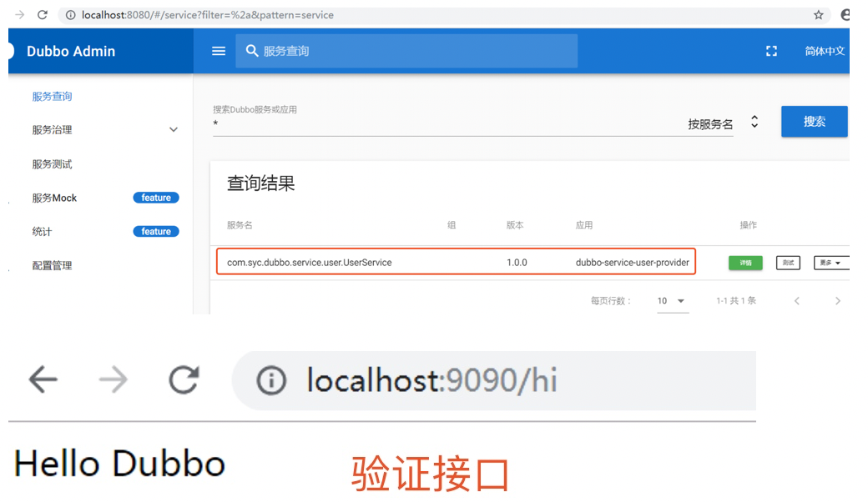The width and height of the screenshot is (868, 502).
Task: Open the 服务查询 sidebar item
Action: click(52, 96)
